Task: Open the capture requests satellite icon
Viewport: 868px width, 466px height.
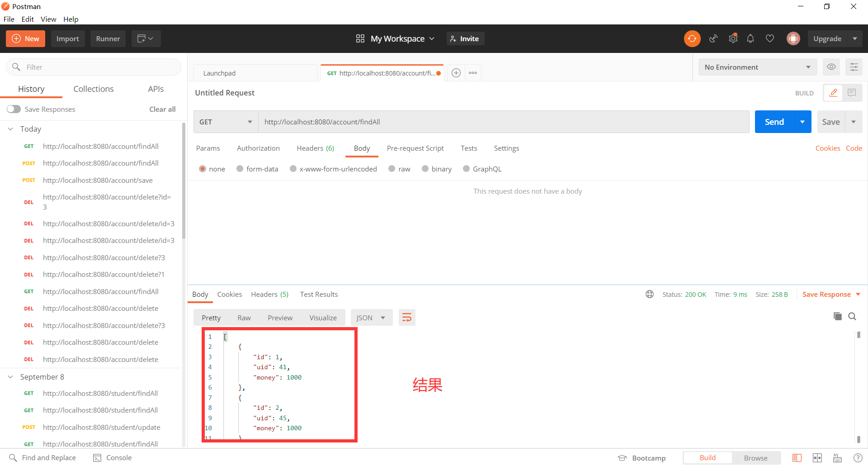Action: pyautogui.click(x=713, y=38)
